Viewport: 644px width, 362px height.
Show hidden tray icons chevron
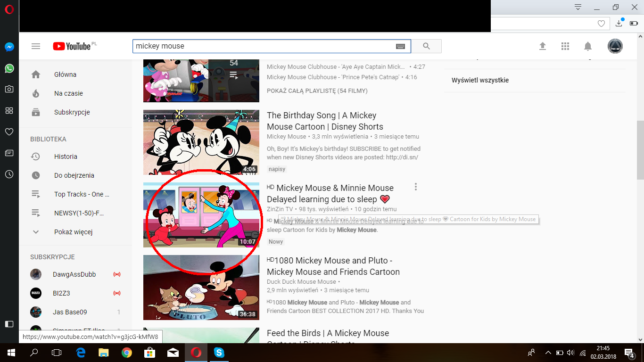tap(548, 352)
